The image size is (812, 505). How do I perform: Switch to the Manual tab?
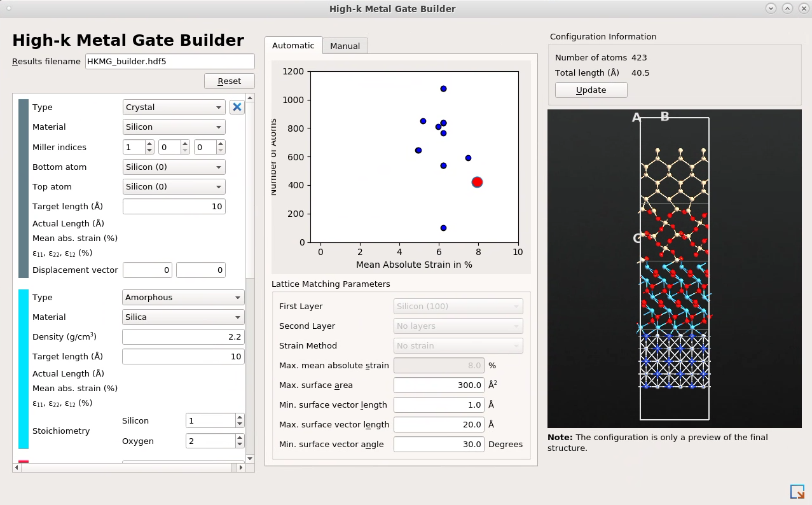pos(345,46)
